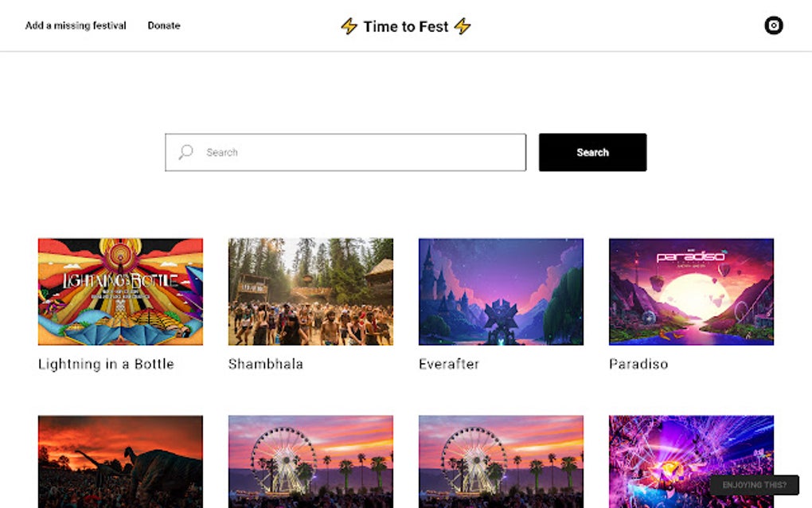Open the Everafter title link
Viewport: 812px width, 508px height.
click(449, 364)
